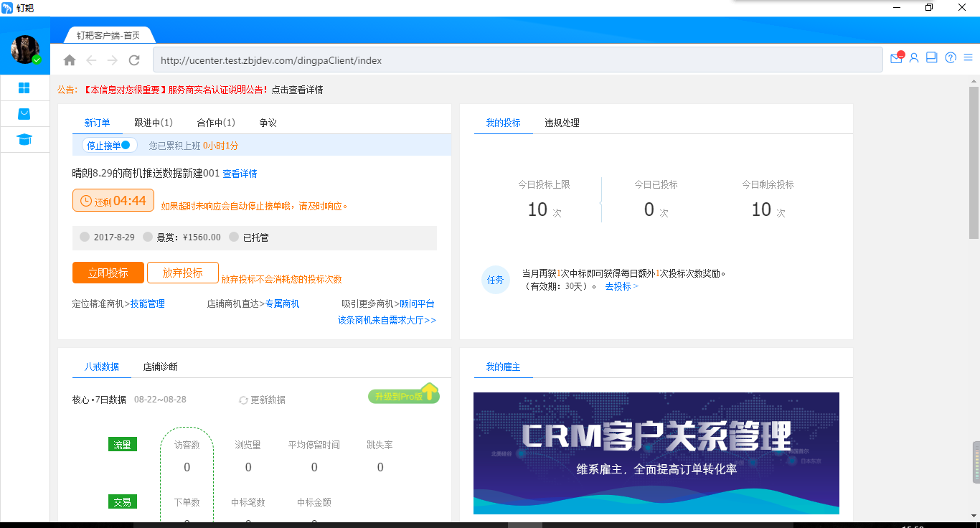Open help with the question mark icon
The width and height of the screenshot is (980, 528).
click(x=951, y=58)
